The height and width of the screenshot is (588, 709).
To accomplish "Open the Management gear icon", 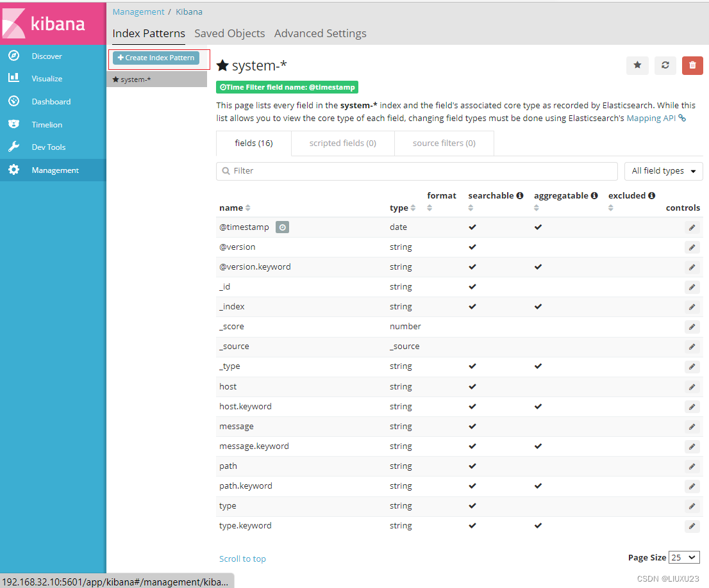I will point(14,170).
